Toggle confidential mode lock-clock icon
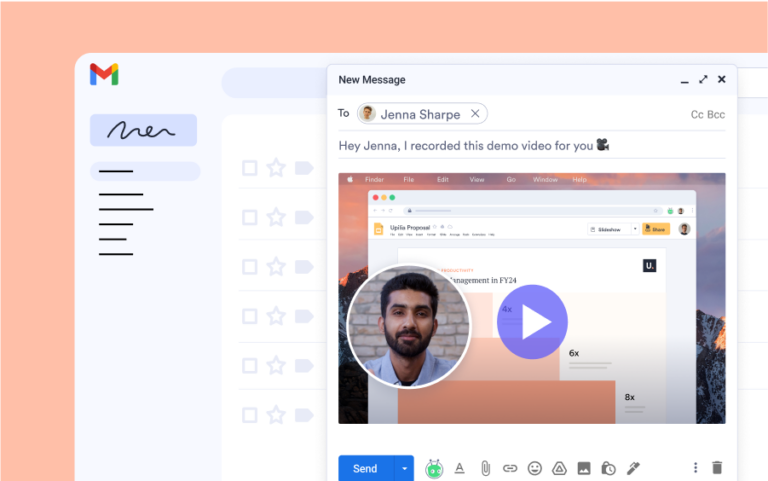 pos(608,468)
